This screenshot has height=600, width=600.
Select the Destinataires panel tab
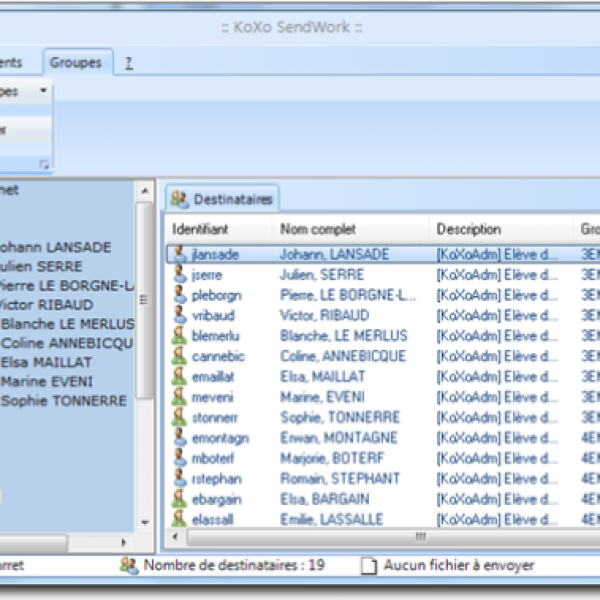[x=221, y=199]
